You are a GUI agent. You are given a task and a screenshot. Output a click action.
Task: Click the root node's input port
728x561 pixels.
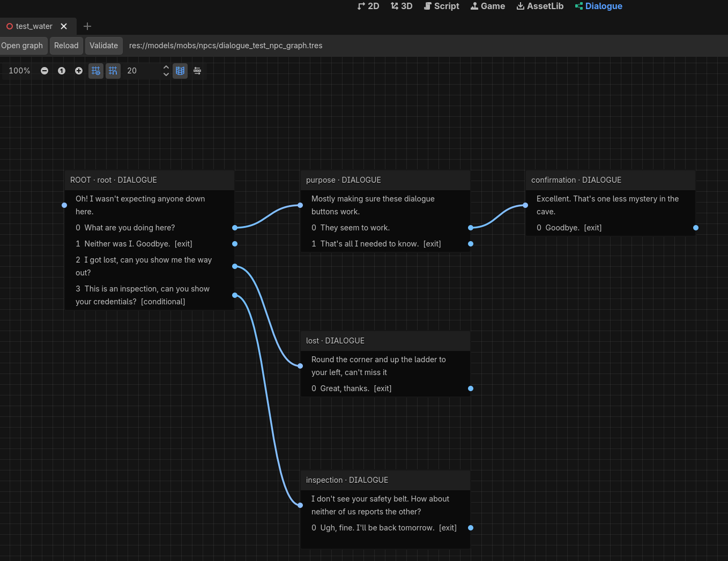pos(64,205)
